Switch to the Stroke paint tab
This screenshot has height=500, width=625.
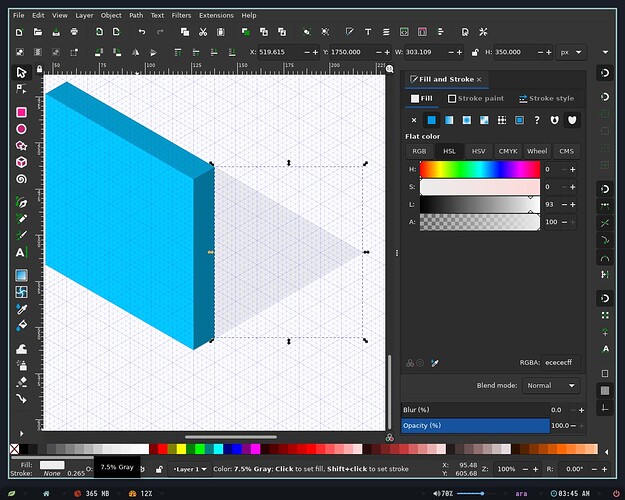tap(476, 98)
